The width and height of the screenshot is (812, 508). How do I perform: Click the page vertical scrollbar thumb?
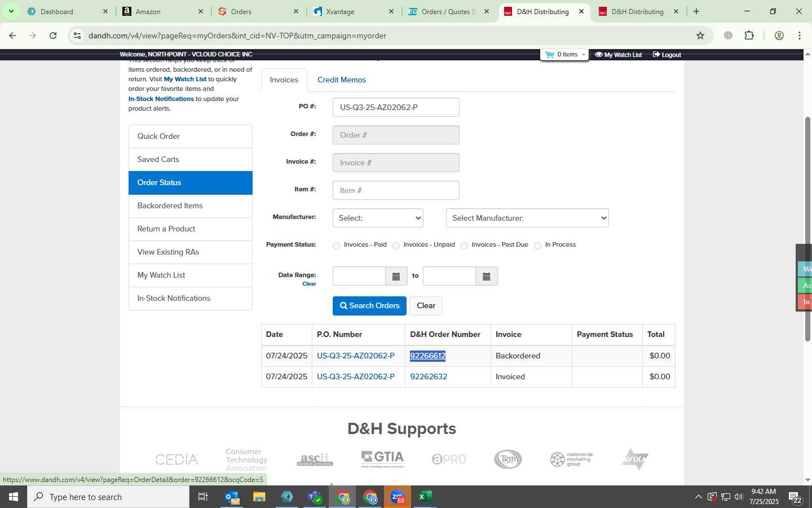(x=807, y=229)
